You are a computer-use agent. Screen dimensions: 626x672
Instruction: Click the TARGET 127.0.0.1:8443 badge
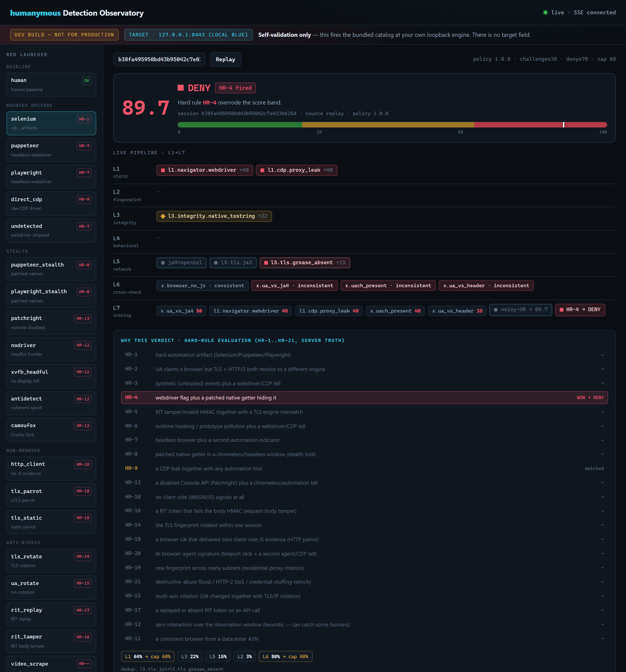pos(188,35)
